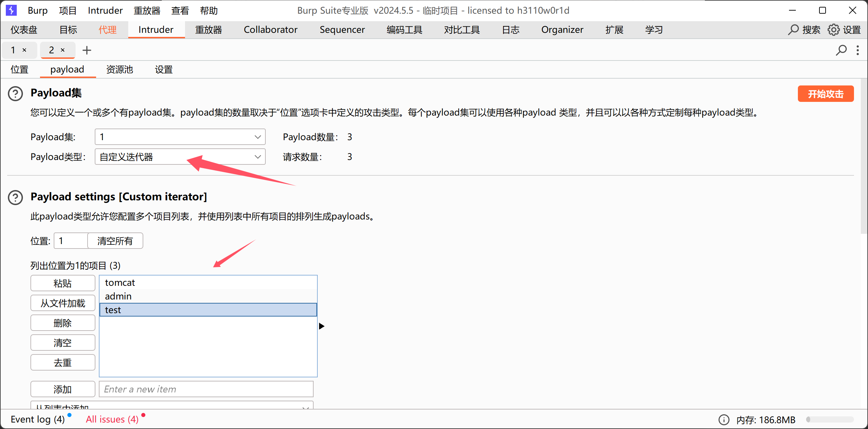Switch to the 重放器 main tab

(x=209, y=30)
